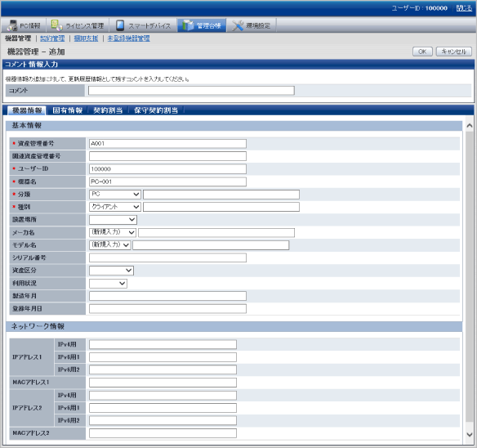Image resolution: width=477 pixels, height=448 pixels.
Task: Click the 機器名 field containing PC-001
Action: [167, 181]
